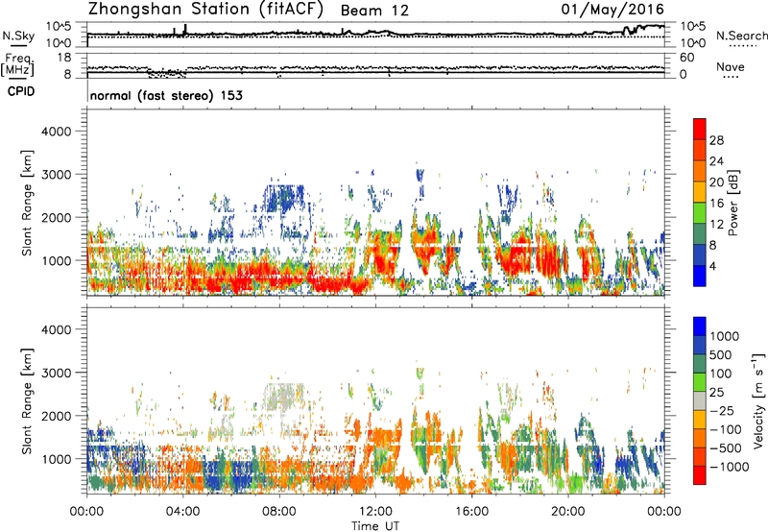Click the '12:00' time tick label
The height and width of the screenshot is (532, 768).
[x=375, y=512]
